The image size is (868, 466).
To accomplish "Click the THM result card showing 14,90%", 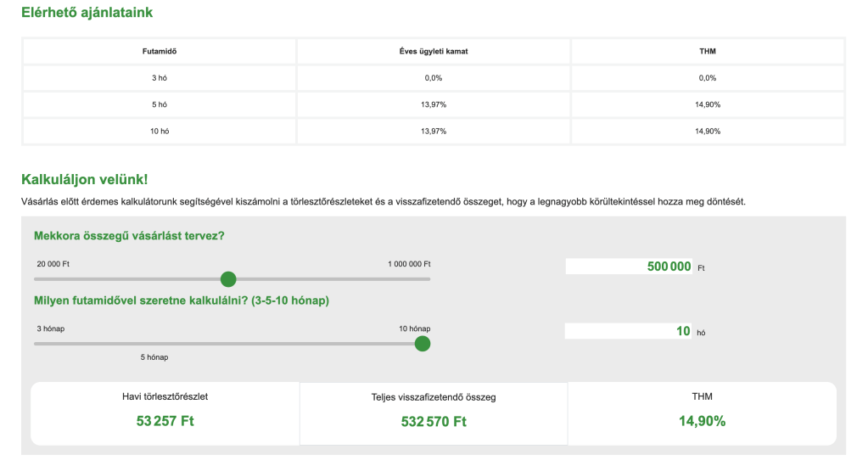I will (x=702, y=413).
